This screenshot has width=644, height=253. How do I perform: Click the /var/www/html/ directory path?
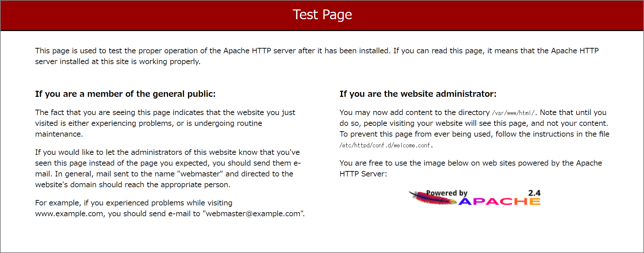513,113
